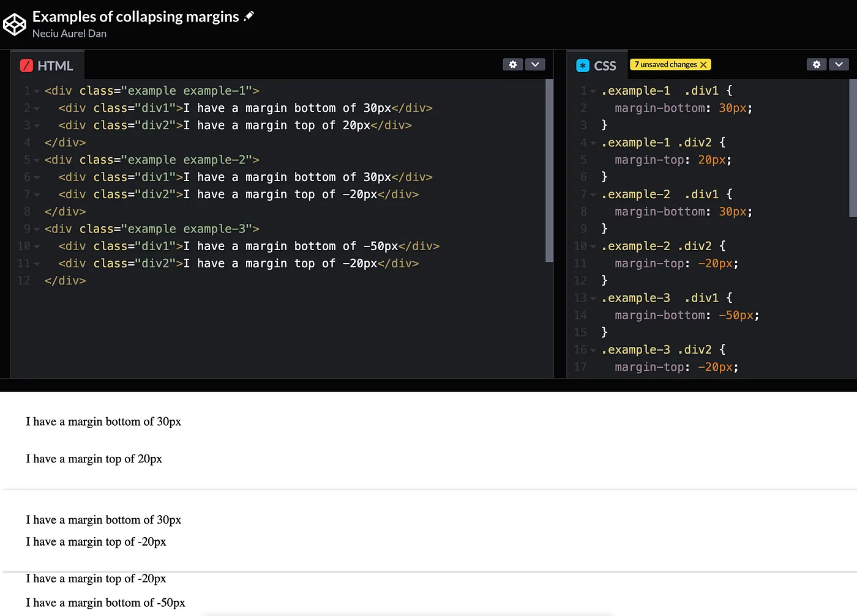
Task: Collapse the code fold at line 1 in HTML editor
Action: coord(36,91)
